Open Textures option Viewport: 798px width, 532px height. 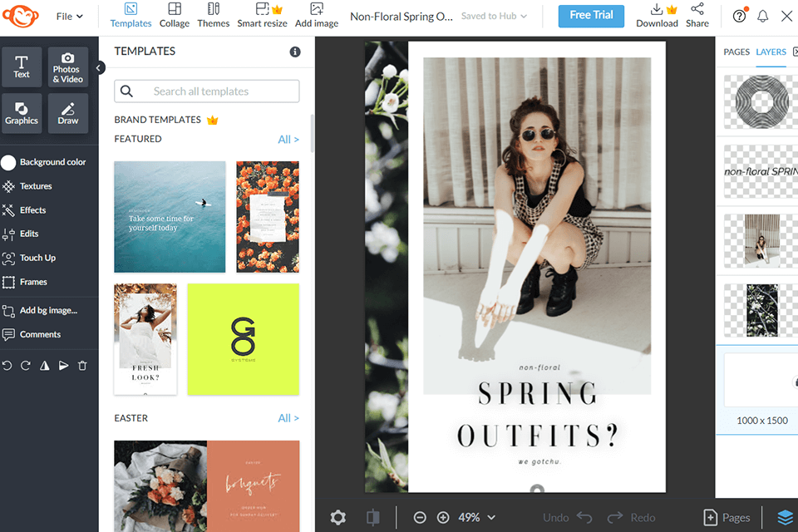(x=27, y=186)
